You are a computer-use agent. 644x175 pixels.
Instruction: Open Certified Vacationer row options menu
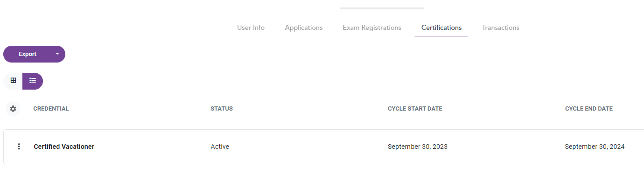coord(19,147)
